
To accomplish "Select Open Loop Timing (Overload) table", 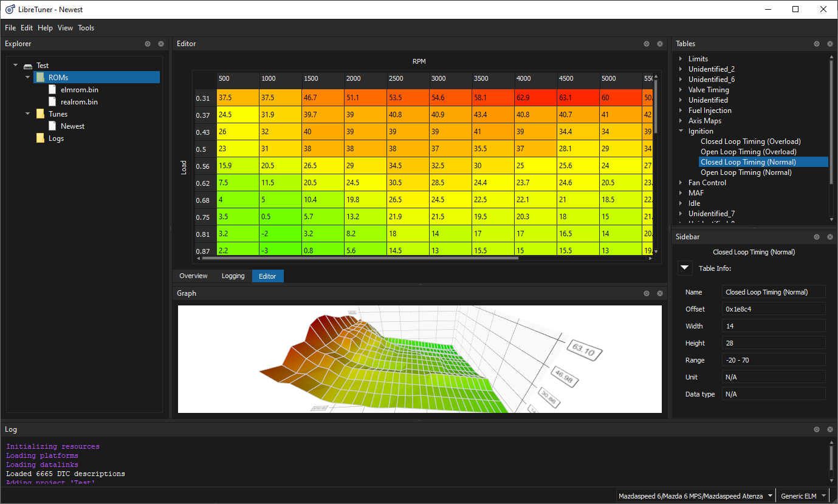I will pyautogui.click(x=748, y=152).
